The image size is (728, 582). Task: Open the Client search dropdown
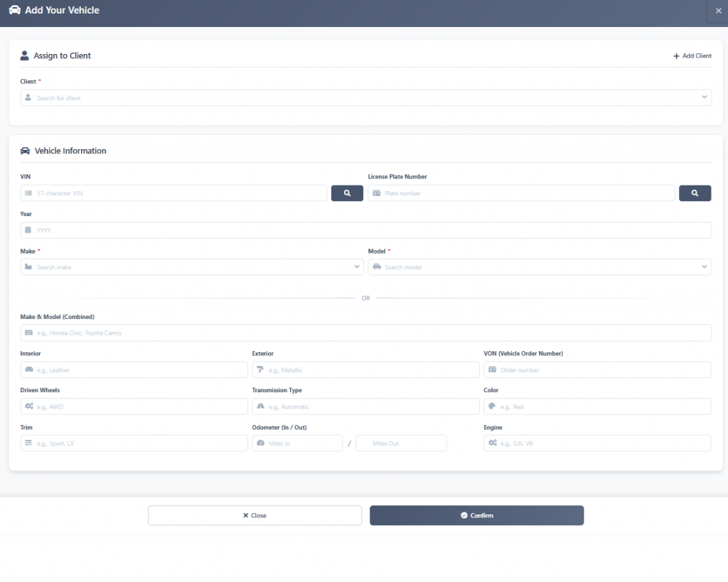[365, 98]
